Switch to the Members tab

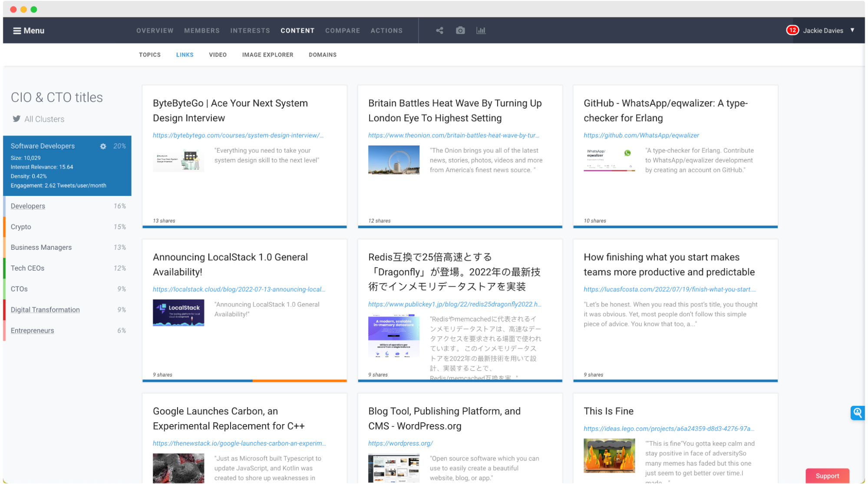pos(202,30)
